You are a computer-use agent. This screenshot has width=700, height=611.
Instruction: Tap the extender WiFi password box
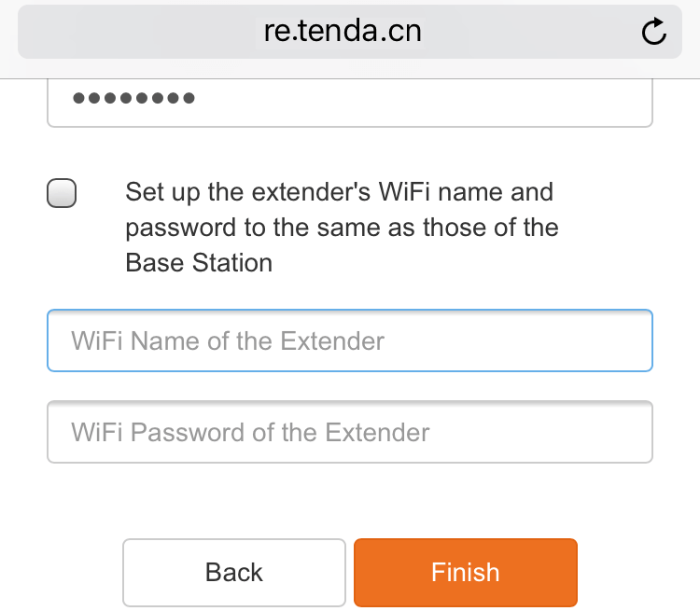tap(349, 432)
